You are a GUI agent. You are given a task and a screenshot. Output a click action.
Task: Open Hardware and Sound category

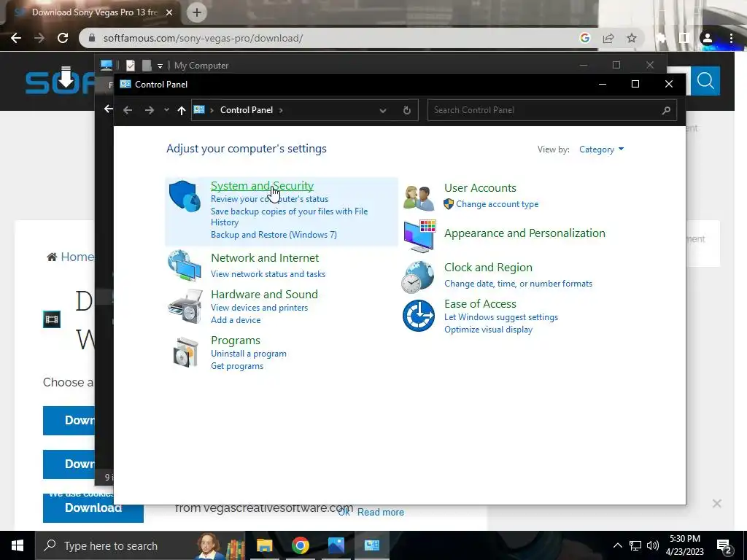tap(264, 295)
